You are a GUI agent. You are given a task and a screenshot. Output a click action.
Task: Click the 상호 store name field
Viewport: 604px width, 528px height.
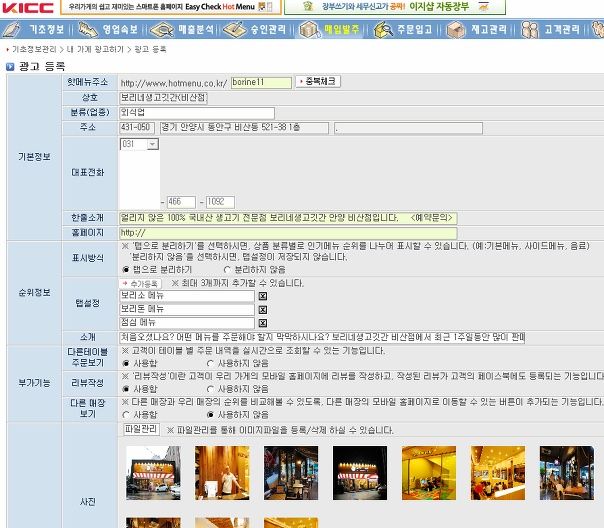click(x=163, y=98)
